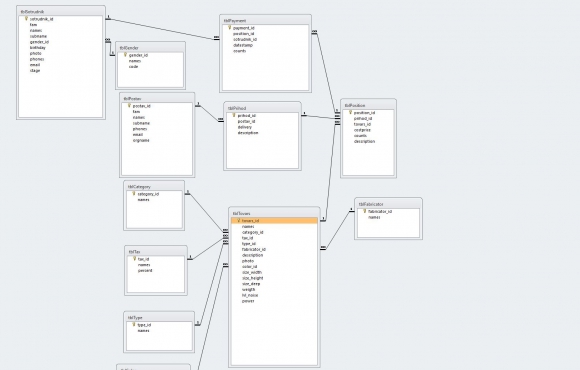Select the tblSotrudnik table title bar
This screenshot has width=580, height=370.
click(x=61, y=11)
